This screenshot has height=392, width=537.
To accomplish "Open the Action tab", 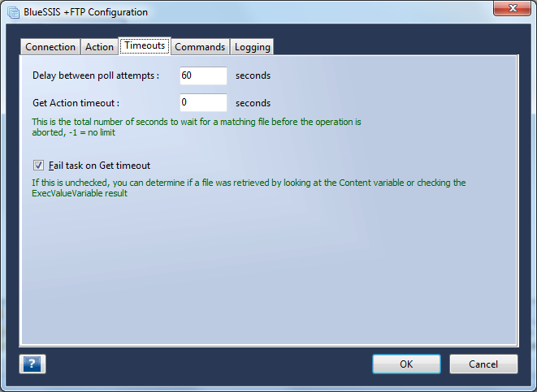I will pyautogui.click(x=99, y=47).
